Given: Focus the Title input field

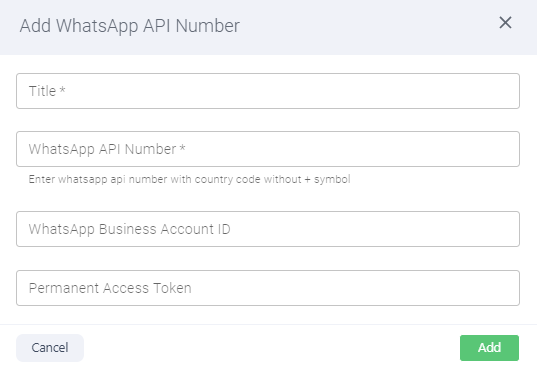Looking at the screenshot, I should (268, 91).
